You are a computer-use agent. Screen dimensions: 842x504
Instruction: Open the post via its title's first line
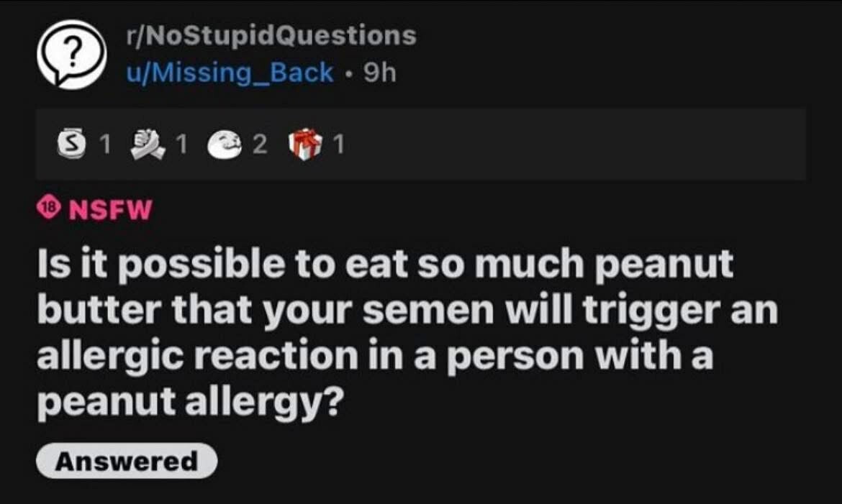[385, 264]
